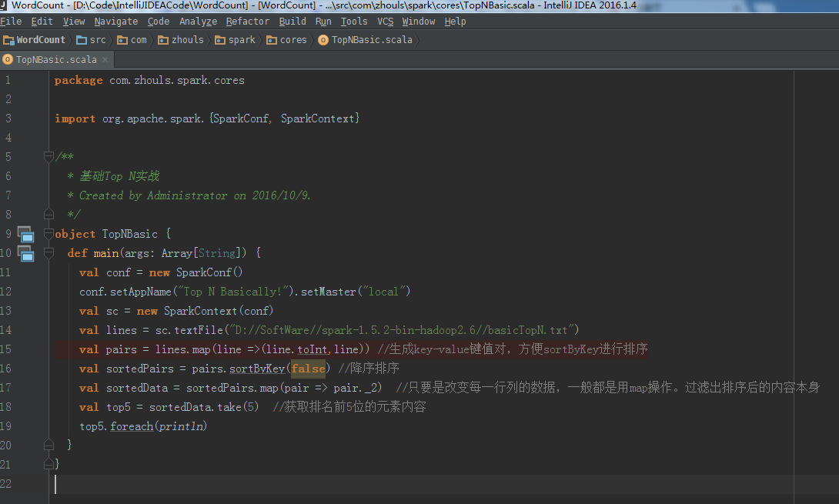Switch to the TopNBasic.scala editor tab

[56, 59]
